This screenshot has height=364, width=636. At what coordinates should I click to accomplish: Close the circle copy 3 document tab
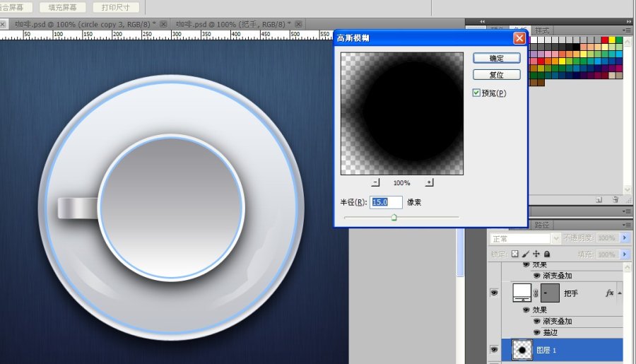point(163,24)
